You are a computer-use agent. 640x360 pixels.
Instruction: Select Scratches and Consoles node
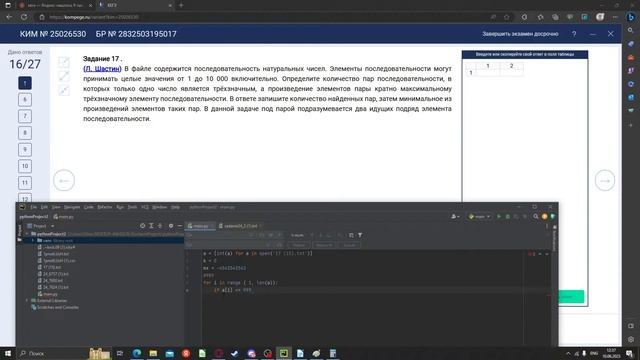[x=55, y=307]
